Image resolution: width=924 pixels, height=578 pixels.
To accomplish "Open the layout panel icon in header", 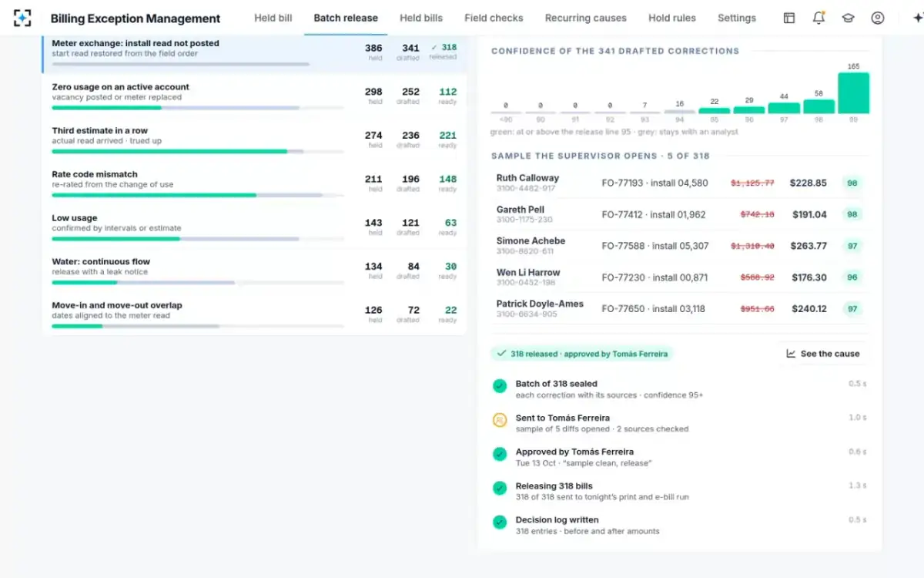I will tap(789, 18).
